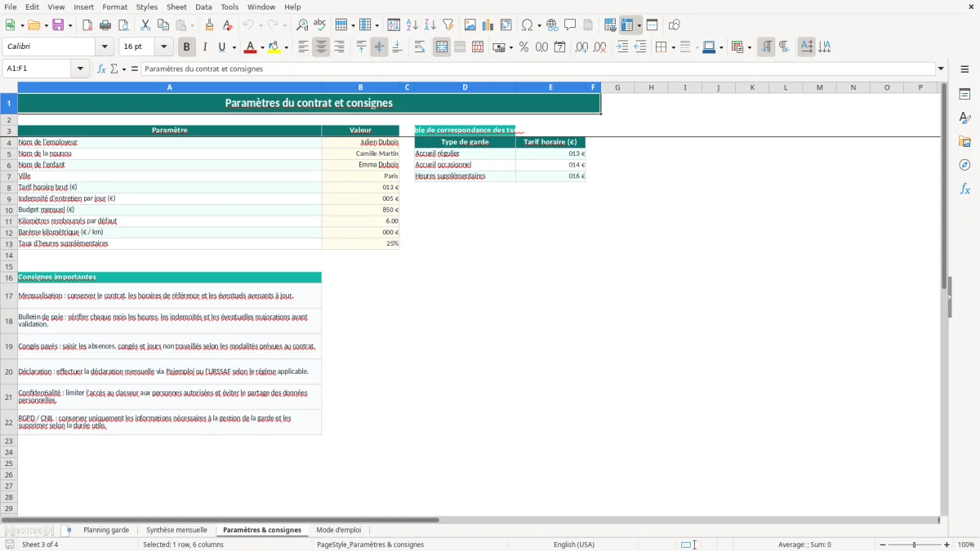This screenshot has width=980, height=551.
Task: Switch to Planning garde sheet tab
Action: coord(106,530)
